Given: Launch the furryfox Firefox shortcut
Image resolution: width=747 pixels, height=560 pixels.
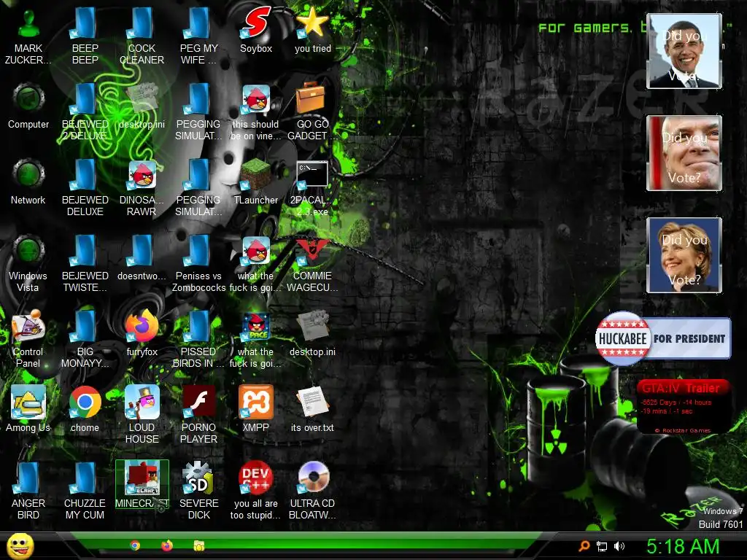Looking at the screenshot, I should tap(142, 333).
